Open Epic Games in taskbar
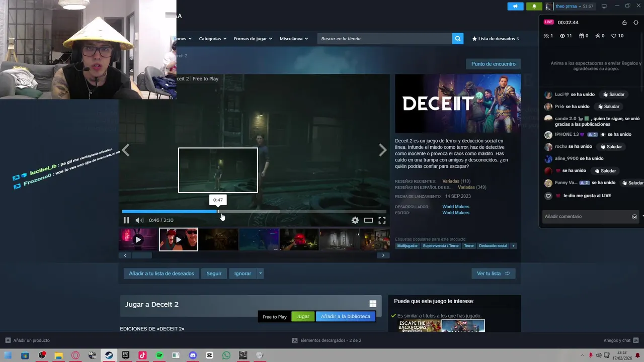Image resolution: width=644 pixels, height=362 pixels. pyautogui.click(x=126, y=355)
